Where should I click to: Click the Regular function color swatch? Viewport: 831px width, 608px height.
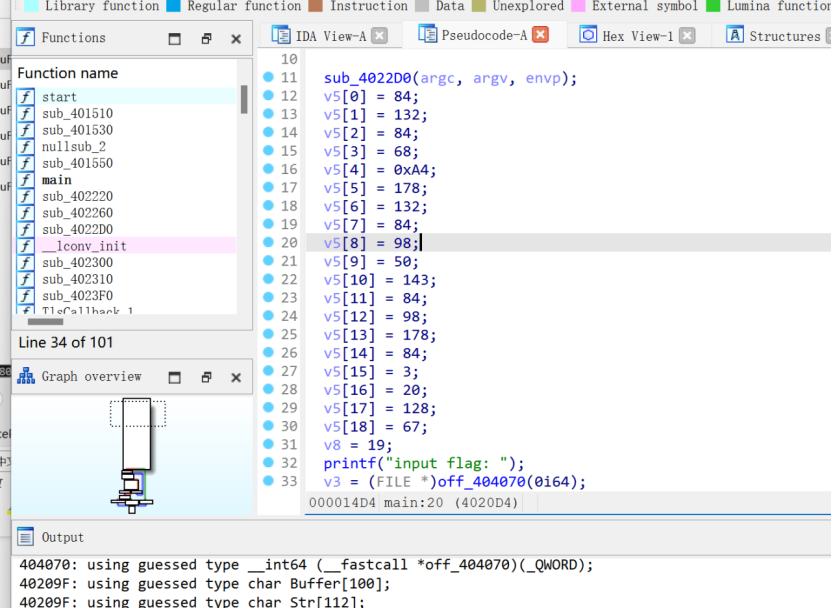(173, 6)
